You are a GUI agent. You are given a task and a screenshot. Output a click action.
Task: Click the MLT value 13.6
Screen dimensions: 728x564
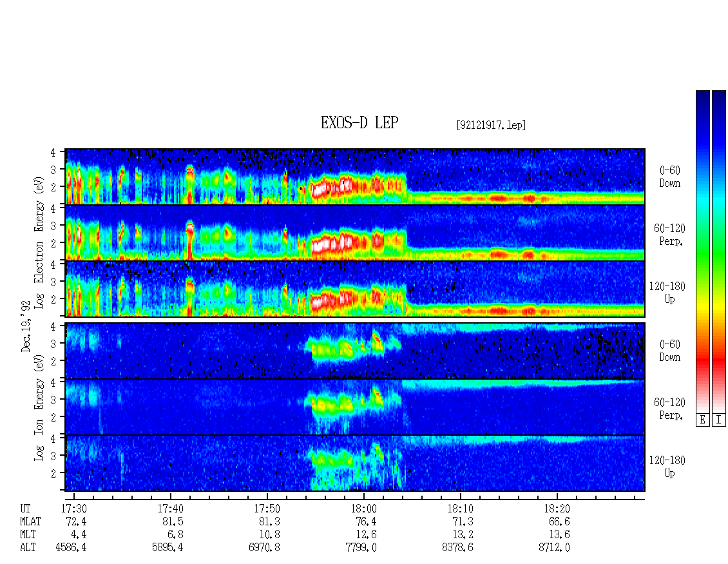(559, 535)
